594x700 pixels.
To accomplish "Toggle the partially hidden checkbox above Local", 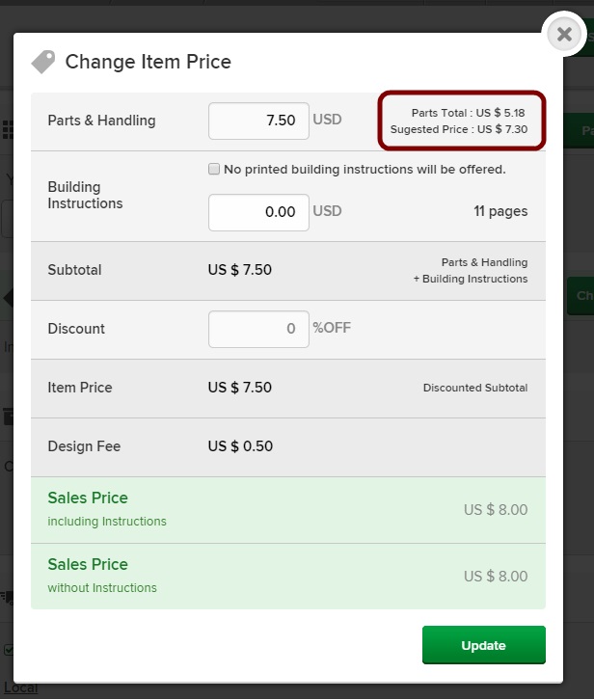I will pos(8,650).
